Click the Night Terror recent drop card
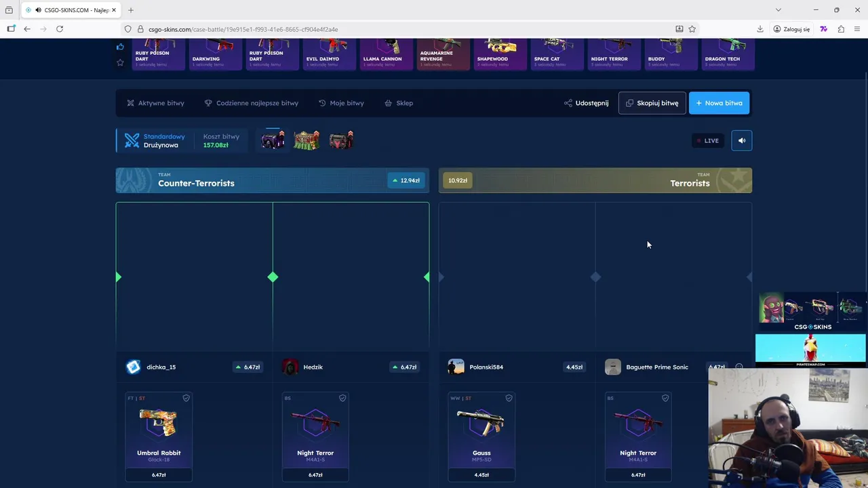The height and width of the screenshot is (488, 868). (614, 54)
